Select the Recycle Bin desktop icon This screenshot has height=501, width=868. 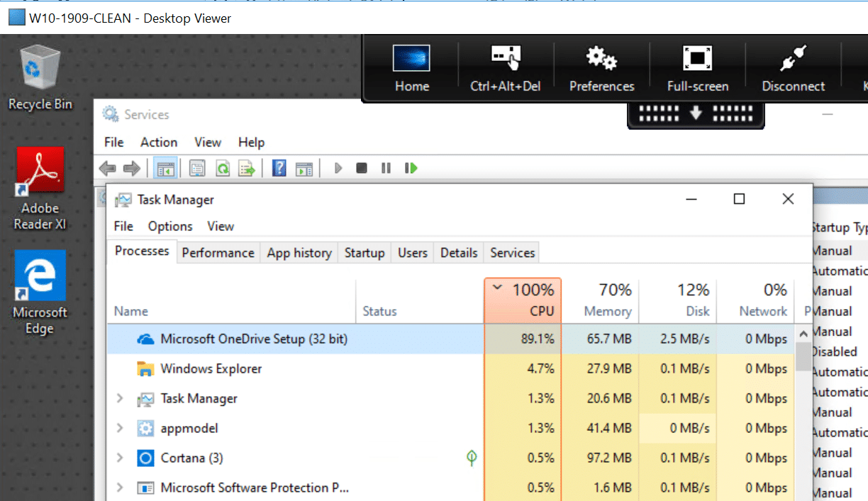(40, 77)
